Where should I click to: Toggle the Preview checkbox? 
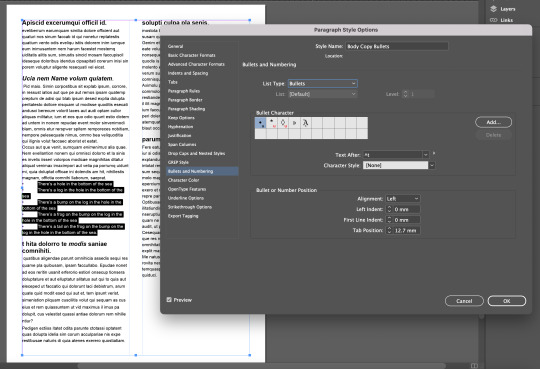point(169,300)
